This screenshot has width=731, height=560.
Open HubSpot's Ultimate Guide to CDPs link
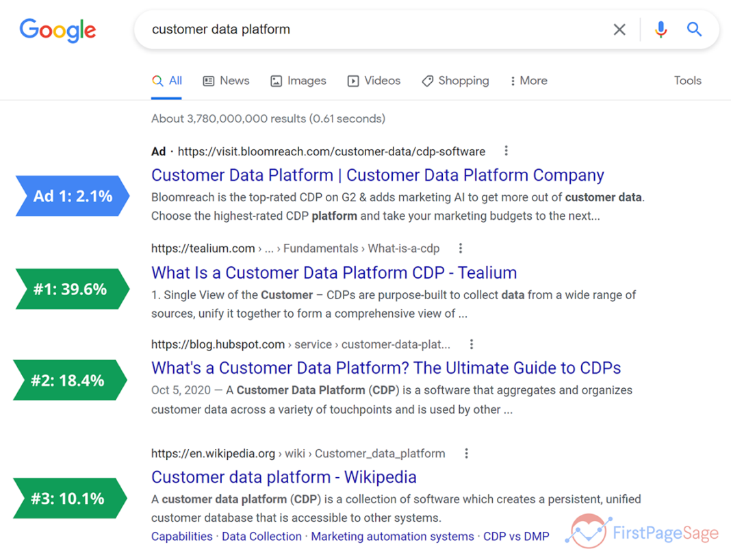[x=385, y=368]
